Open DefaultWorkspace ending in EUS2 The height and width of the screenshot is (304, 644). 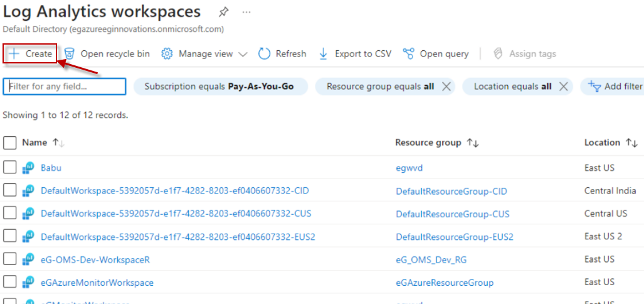coord(178,237)
